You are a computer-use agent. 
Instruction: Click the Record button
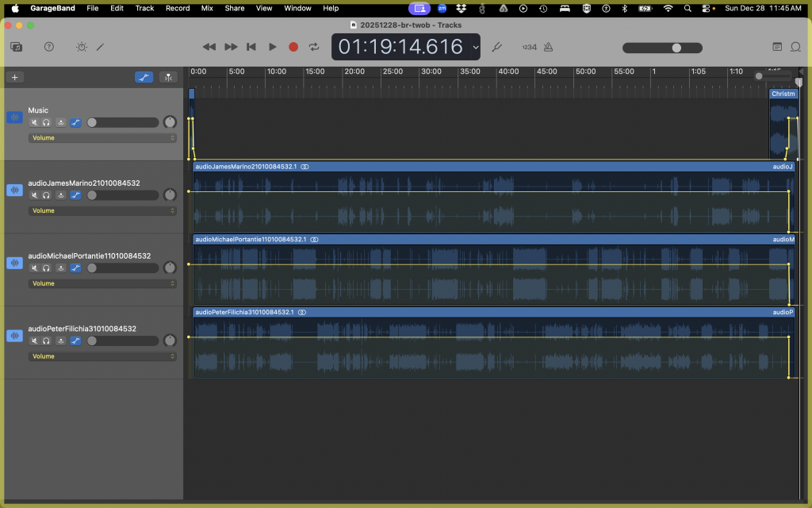pos(293,47)
